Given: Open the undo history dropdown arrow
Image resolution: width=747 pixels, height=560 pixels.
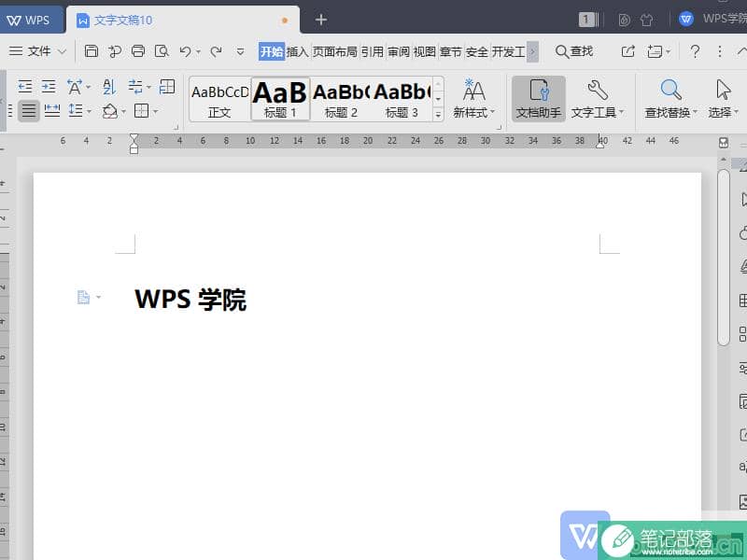Looking at the screenshot, I should (198, 51).
